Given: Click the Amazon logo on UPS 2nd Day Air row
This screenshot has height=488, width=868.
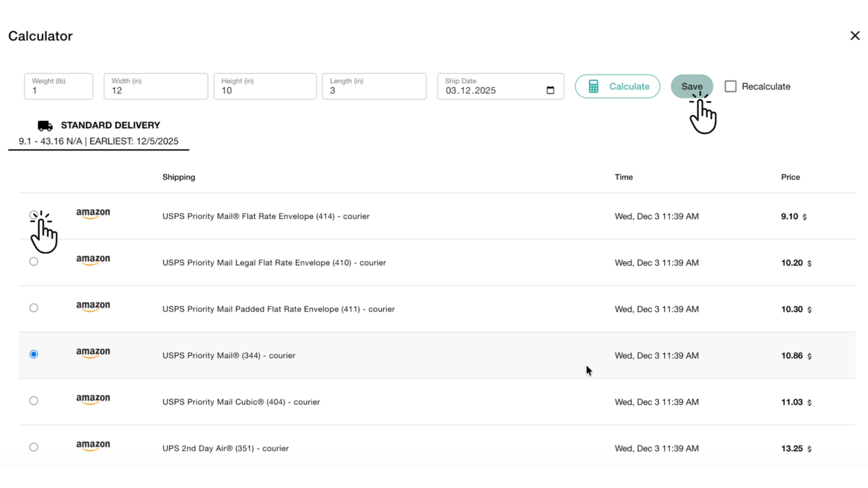Looking at the screenshot, I should 93,446.
